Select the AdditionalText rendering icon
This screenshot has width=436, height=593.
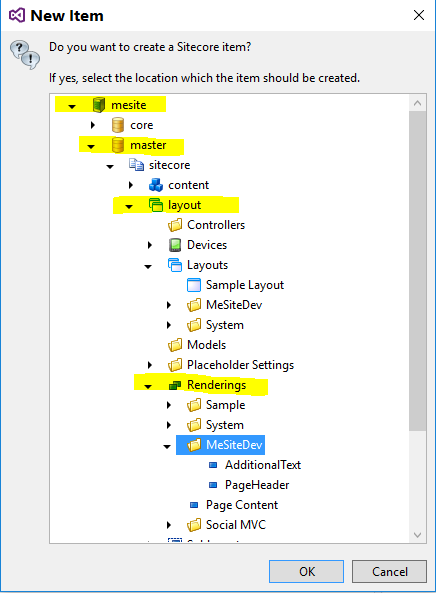(x=213, y=465)
